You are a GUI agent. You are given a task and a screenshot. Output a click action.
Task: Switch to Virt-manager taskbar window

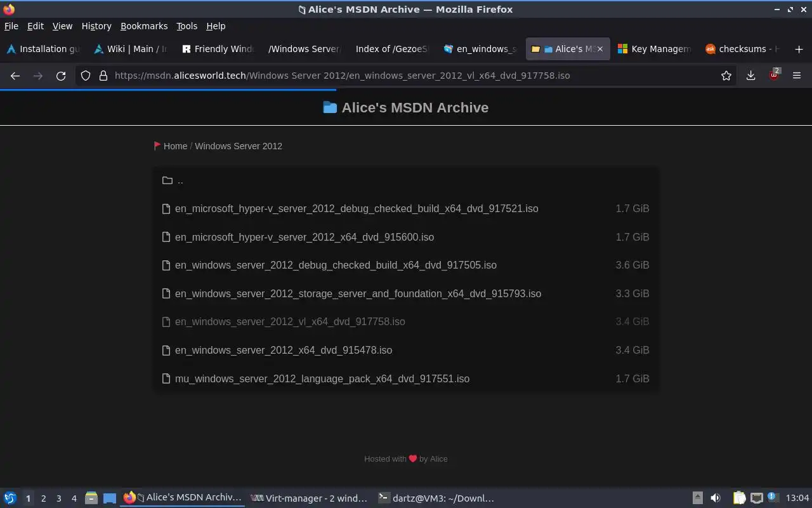[310, 498]
